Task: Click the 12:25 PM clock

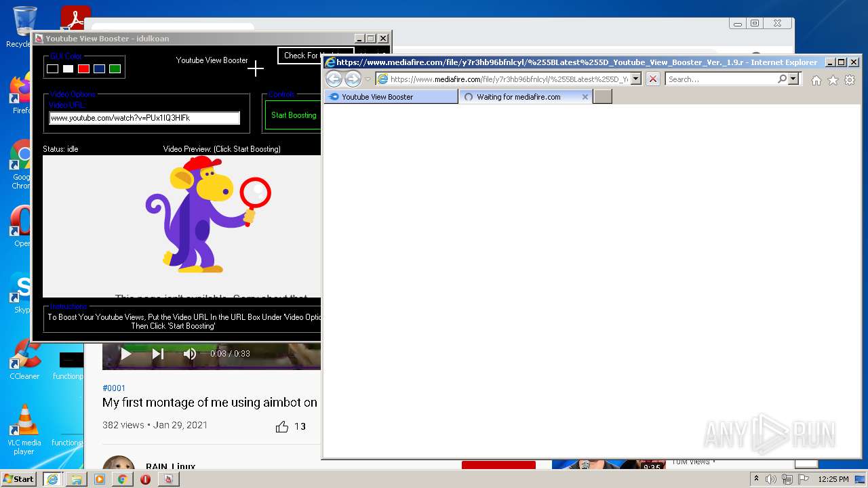Action: [x=833, y=479]
